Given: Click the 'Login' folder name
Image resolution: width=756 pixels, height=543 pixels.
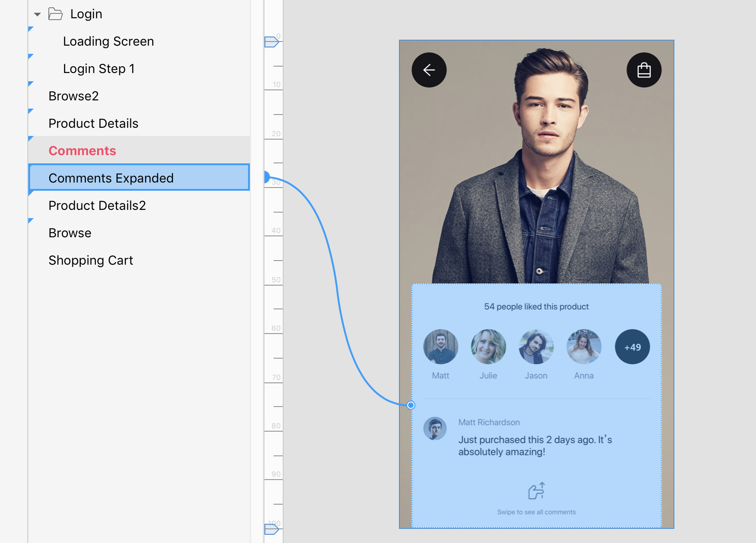Looking at the screenshot, I should [86, 14].
